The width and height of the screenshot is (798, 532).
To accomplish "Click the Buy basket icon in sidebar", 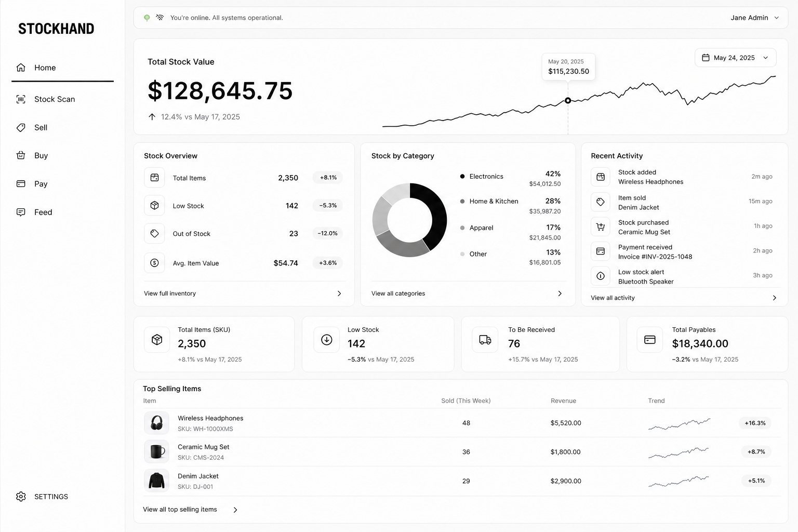I will tap(21, 155).
